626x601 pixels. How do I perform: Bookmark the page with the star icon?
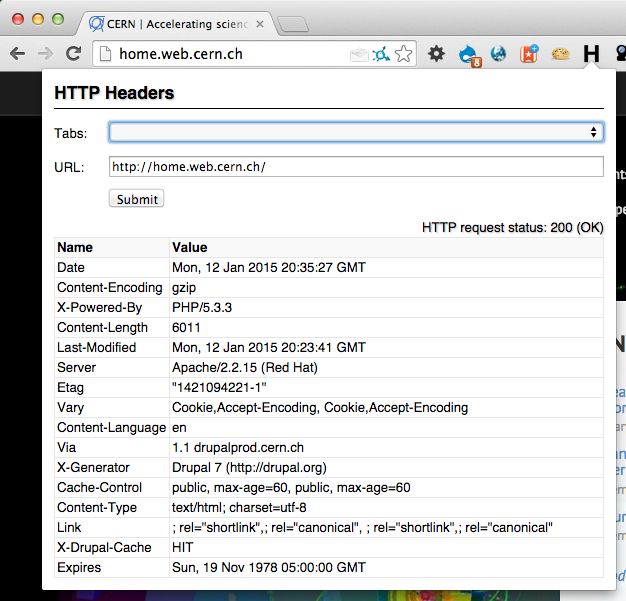(x=404, y=54)
